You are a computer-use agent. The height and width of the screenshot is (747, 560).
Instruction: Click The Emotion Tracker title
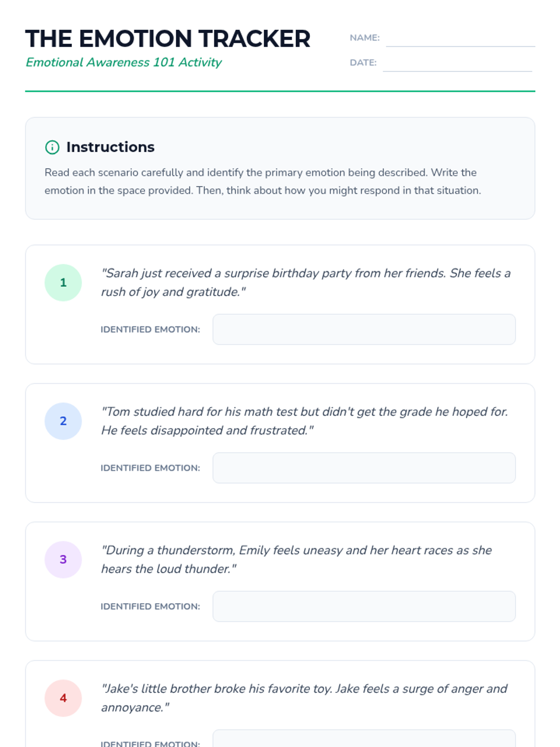tap(168, 39)
